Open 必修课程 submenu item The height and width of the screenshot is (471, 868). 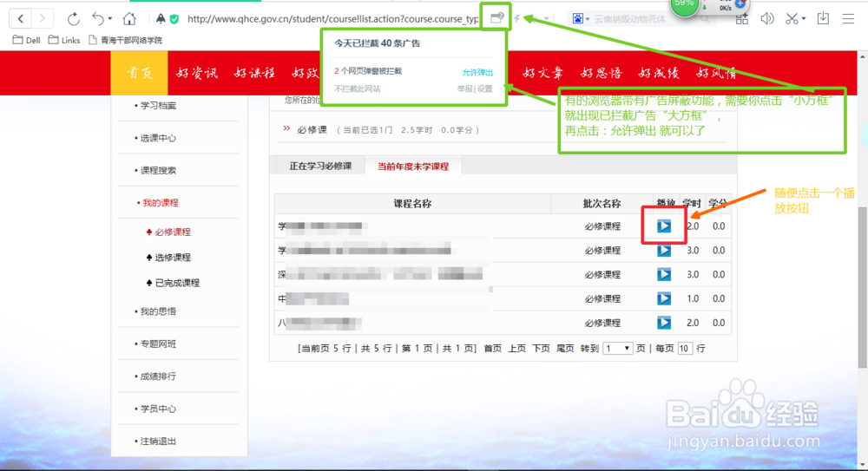pyautogui.click(x=172, y=232)
